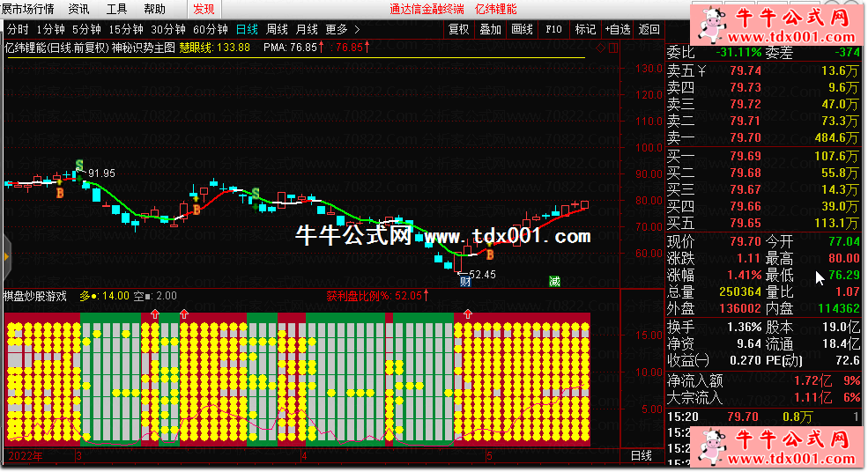Click the 叠加 overlay button
Screen dimensions: 868x472
pyautogui.click(x=491, y=29)
